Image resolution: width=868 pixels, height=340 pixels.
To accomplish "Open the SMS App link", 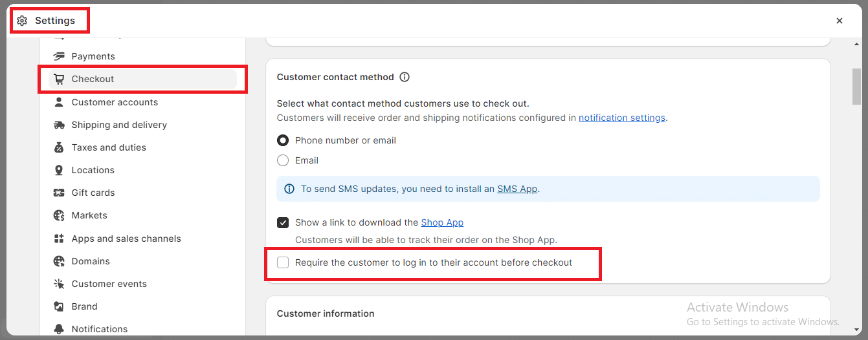I will tap(517, 189).
